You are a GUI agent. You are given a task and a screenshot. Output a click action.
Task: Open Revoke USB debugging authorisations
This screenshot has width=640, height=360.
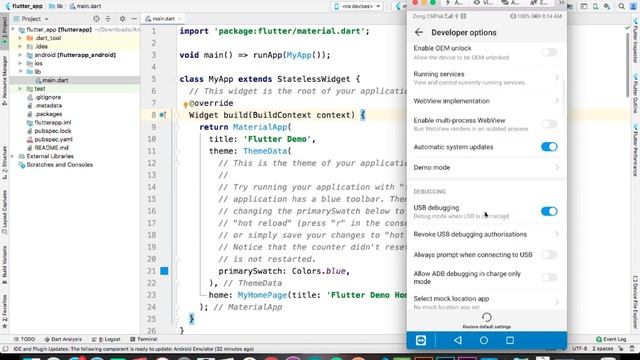pos(486,234)
